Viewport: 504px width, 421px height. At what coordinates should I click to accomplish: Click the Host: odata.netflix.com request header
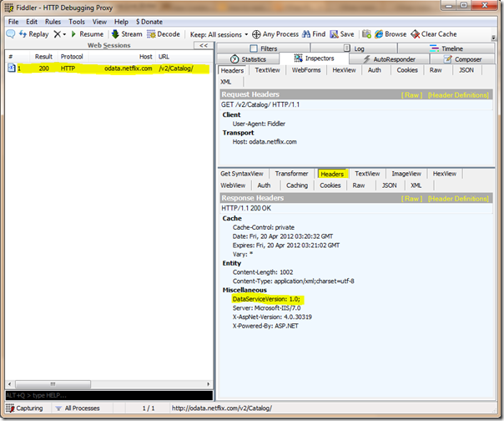[x=265, y=142]
